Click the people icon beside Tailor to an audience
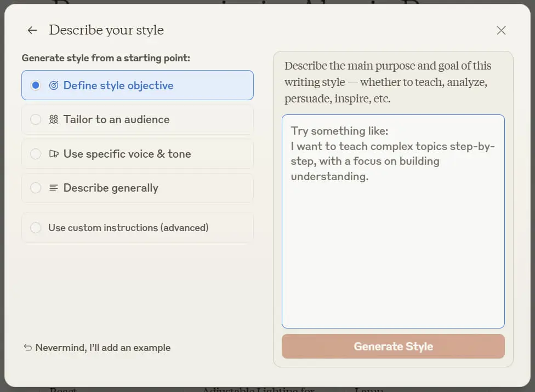This screenshot has height=392, width=535. [54, 119]
